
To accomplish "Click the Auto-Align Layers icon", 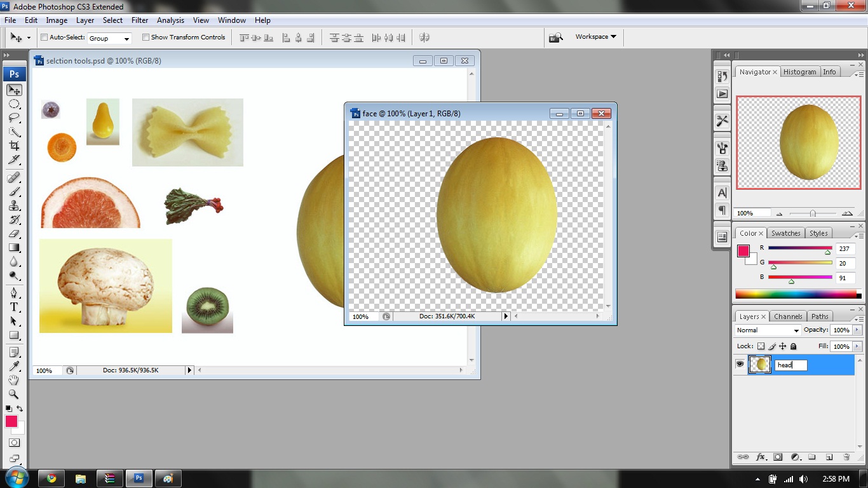I will [x=424, y=37].
